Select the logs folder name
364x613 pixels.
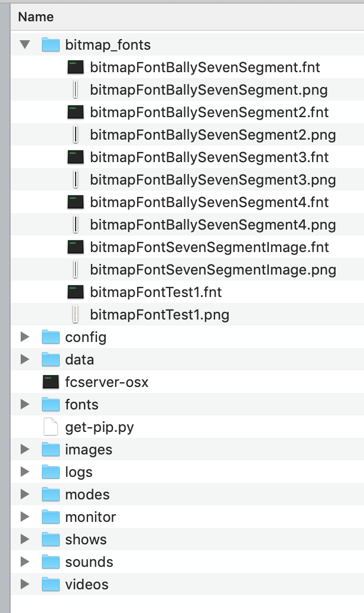79,472
